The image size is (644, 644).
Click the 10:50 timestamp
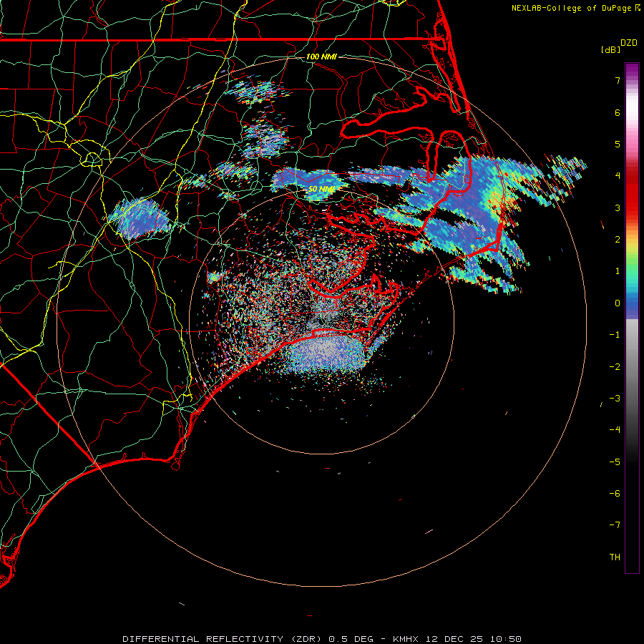coord(506,639)
